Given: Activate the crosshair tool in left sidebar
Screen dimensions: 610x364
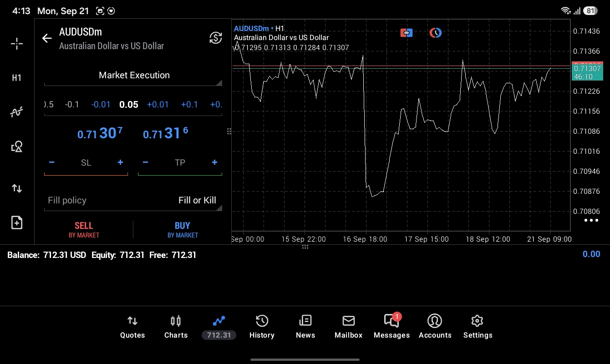Looking at the screenshot, I should click(17, 44).
